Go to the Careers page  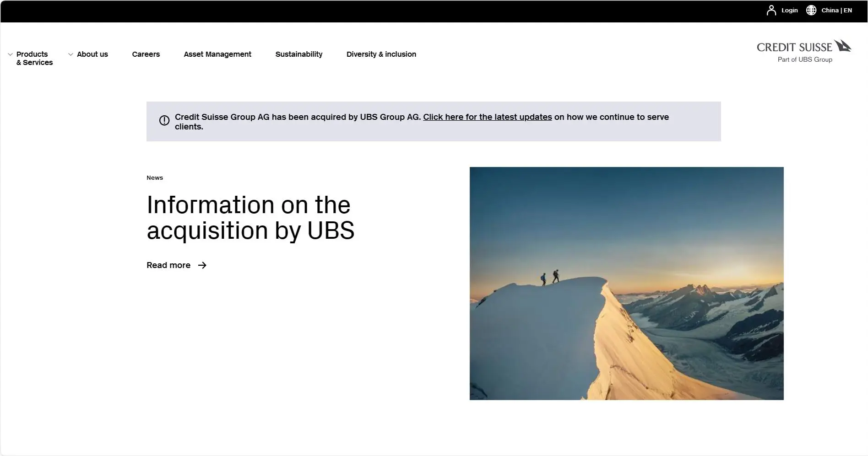146,54
